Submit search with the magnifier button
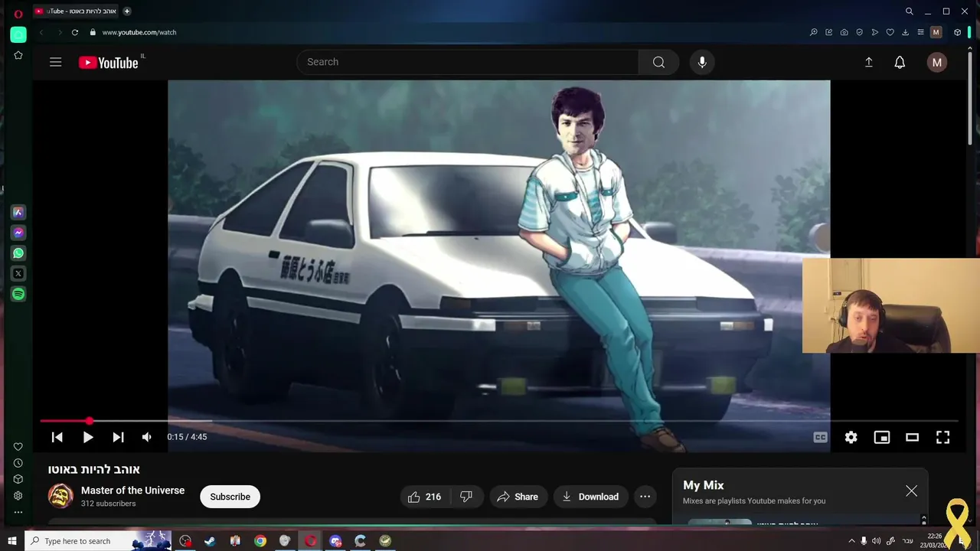The image size is (980, 551). 658,62
